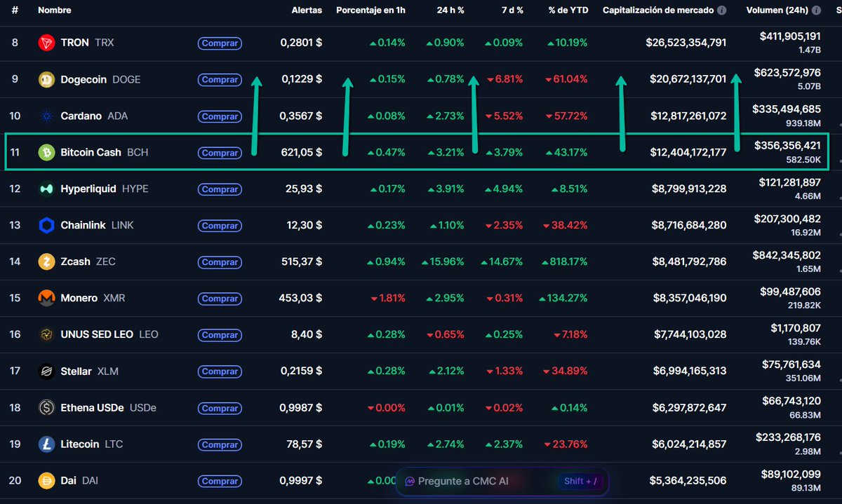Click the Cardano coin logo

(46, 116)
